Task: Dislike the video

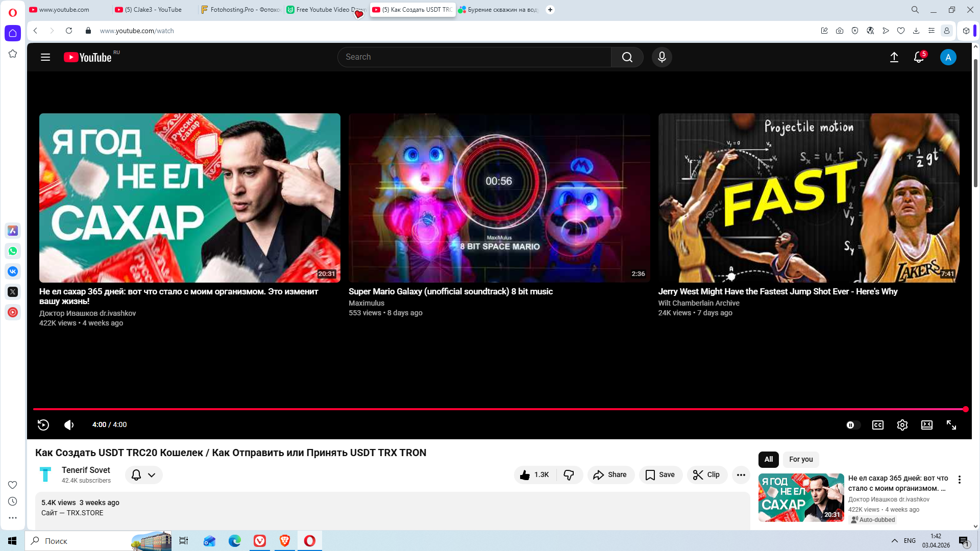Action: 569,475
